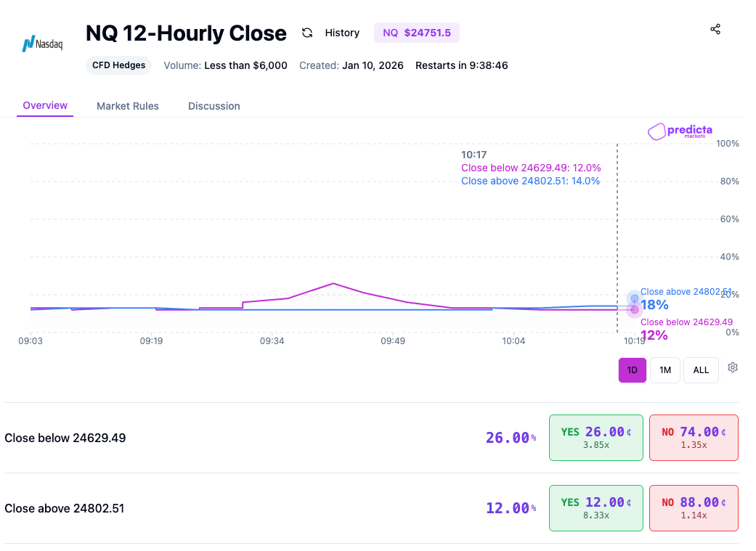Click the blue Close above 24802.51 chart marker
The width and height of the screenshot is (756, 551).
pos(634,298)
